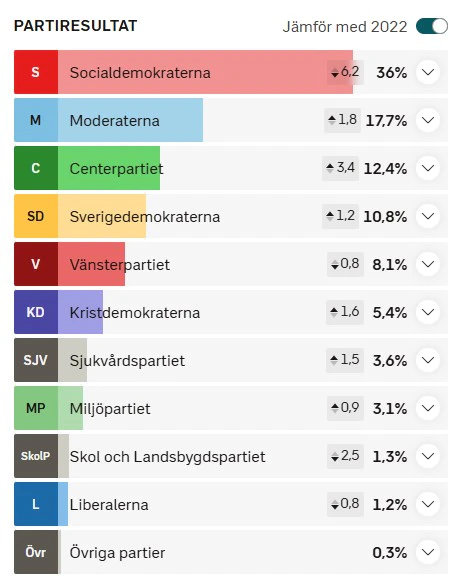Image resolution: width=462 pixels, height=580 pixels.
Task: Click the light blue M party badge
Action: click(36, 120)
